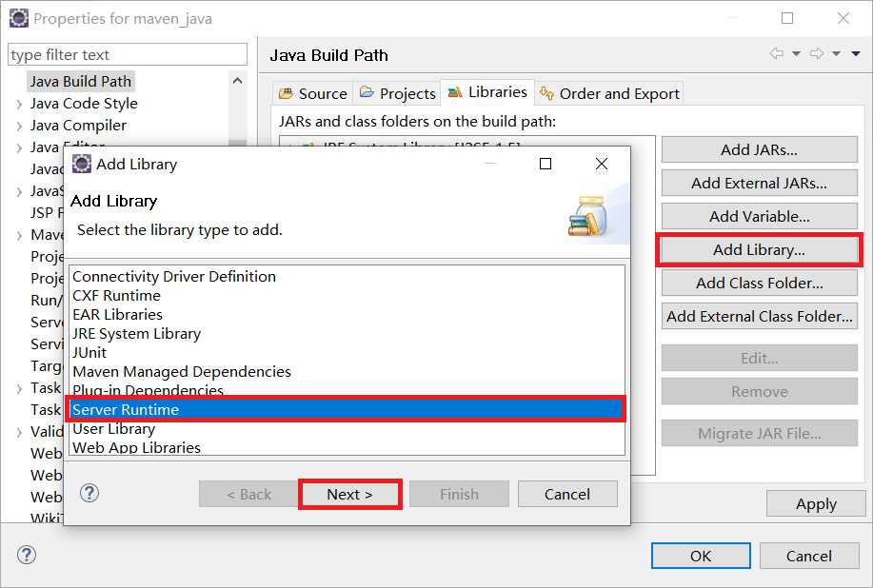The height and width of the screenshot is (588, 873).
Task: Click OK in the Properties window
Action: (x=701, y=556)
